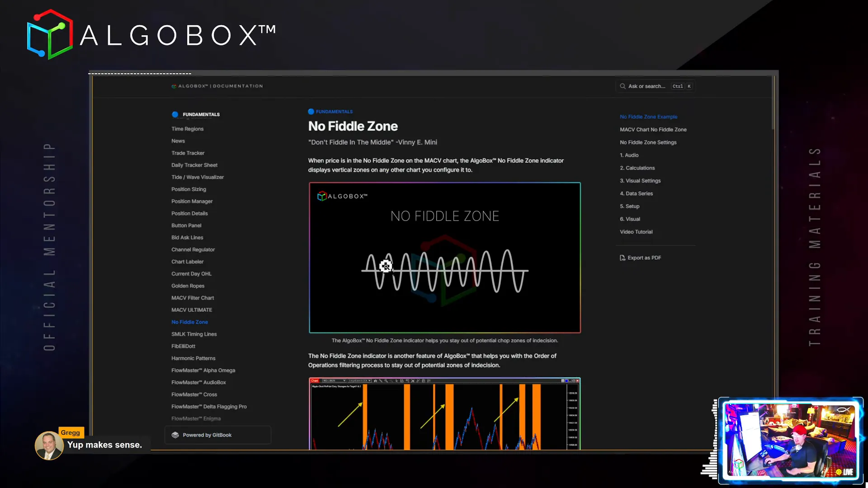Viewport: 868px width, 488px height.
Task: Open MACV Filter Chart page
Action: pos(193,298)
